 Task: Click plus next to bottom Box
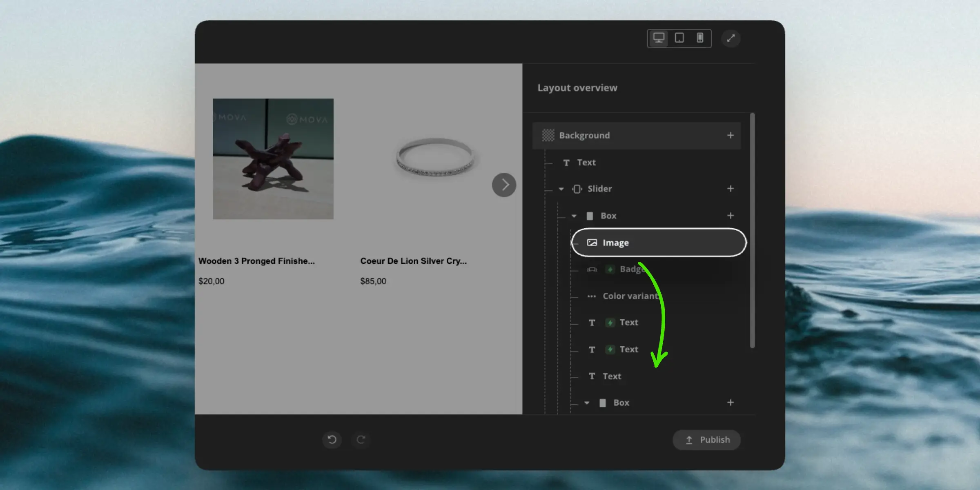730,403
